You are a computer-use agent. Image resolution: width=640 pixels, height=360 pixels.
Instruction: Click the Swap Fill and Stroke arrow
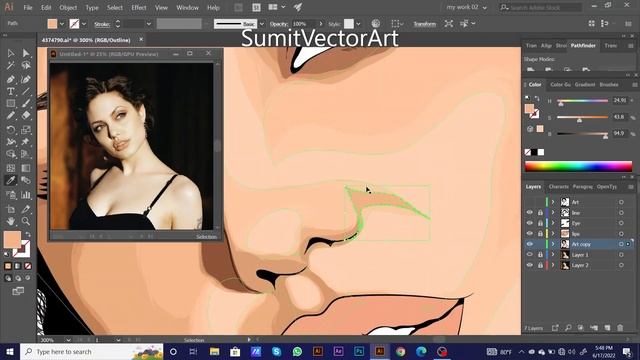click(28, 234)
